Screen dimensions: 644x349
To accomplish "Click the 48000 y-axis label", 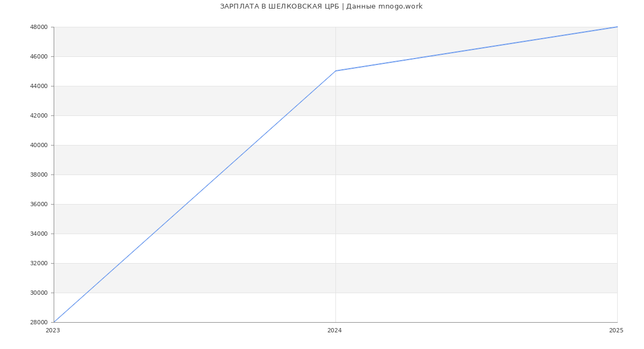I will (x=39, y=27).
